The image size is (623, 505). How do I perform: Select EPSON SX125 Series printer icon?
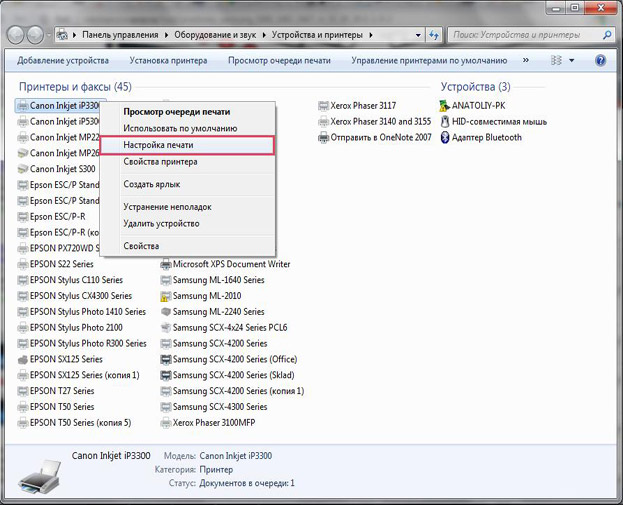click(x=23, y=360)
